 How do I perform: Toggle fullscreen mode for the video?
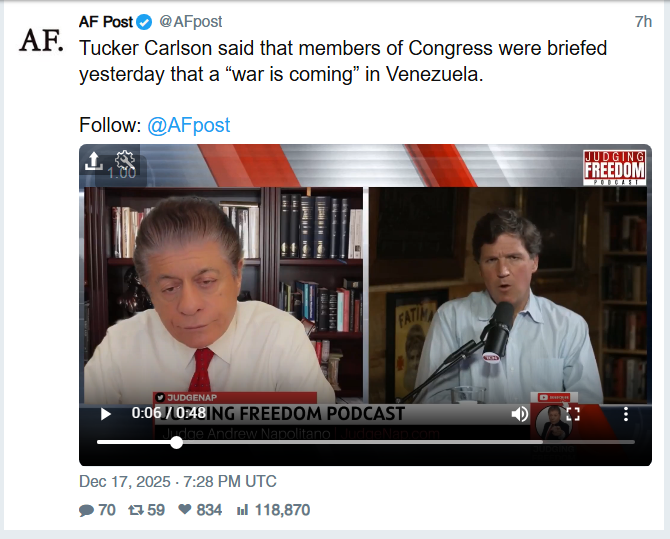tap(573, 414)
